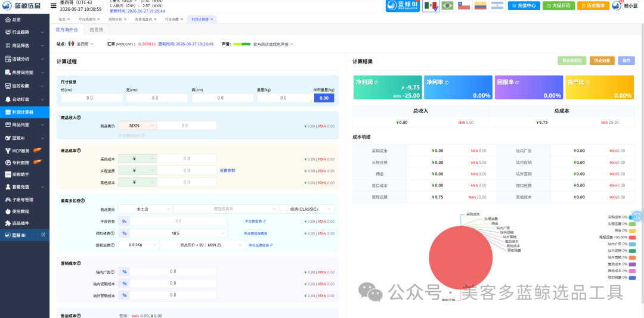Toggle 站内广告 legend entry in pie chart

(x=622, y=244)
